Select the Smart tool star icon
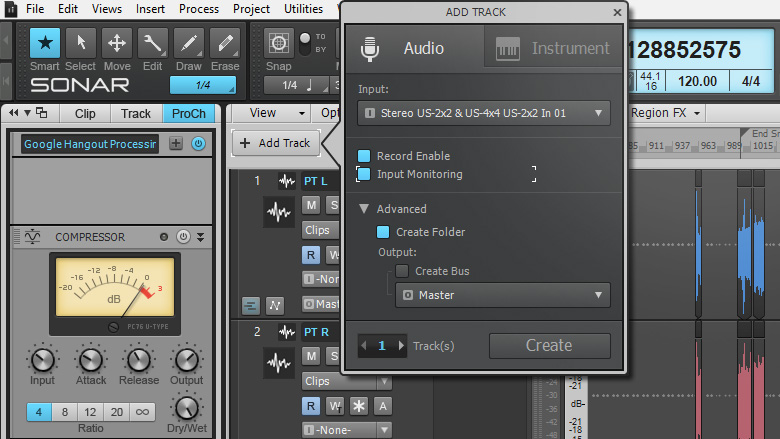The width and height of the screenshot is (780, 439). 45,43
